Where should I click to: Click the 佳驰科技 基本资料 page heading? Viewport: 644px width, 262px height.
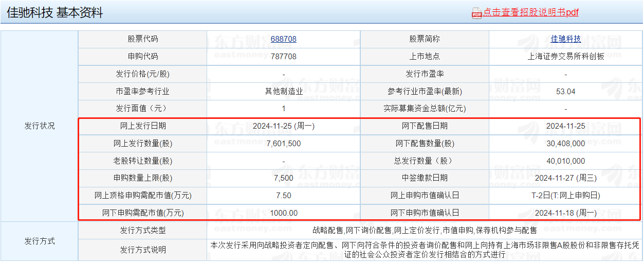click(x=54, y=13)
